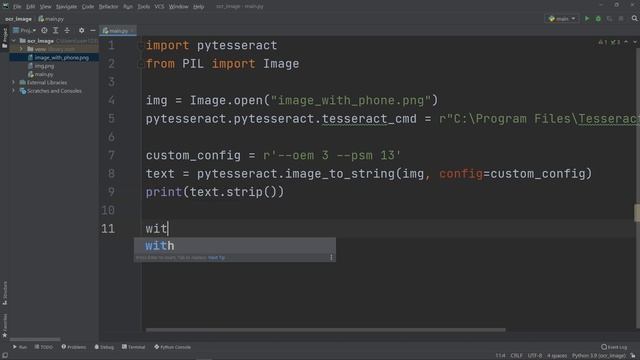The image size is (640, 360).
Task: Open the Run menu
Action: click(x=128, y=7)
